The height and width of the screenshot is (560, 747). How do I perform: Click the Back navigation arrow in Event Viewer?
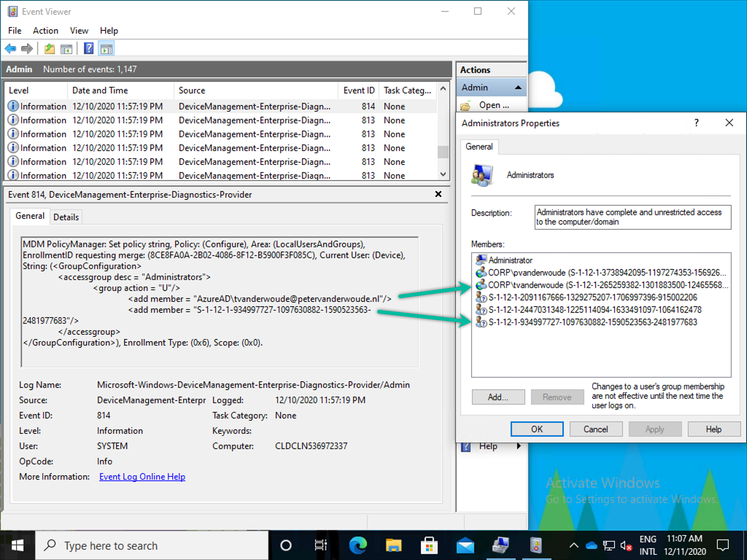point(10,48)
